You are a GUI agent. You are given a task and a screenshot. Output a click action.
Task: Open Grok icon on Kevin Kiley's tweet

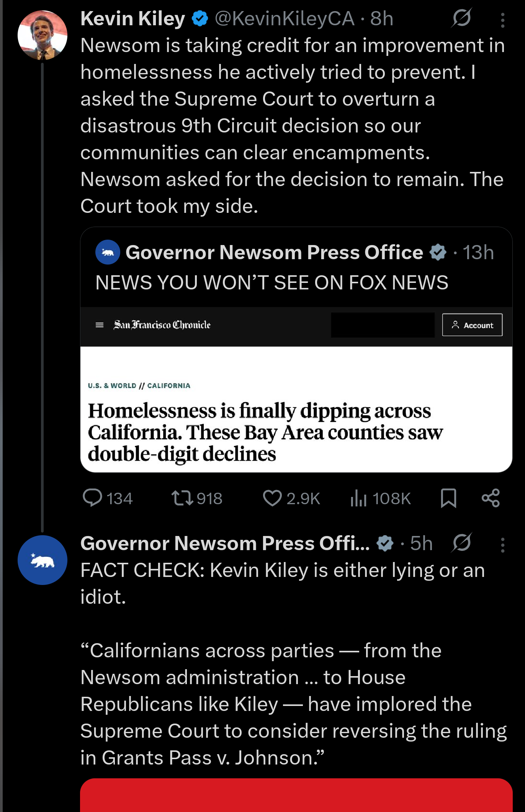461,18
